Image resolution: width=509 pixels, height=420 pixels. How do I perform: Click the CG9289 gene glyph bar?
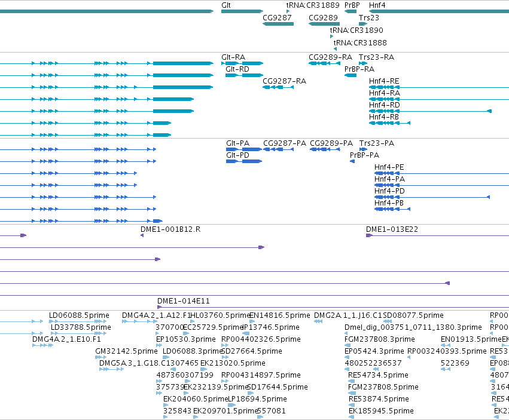[x=324, y=24]
